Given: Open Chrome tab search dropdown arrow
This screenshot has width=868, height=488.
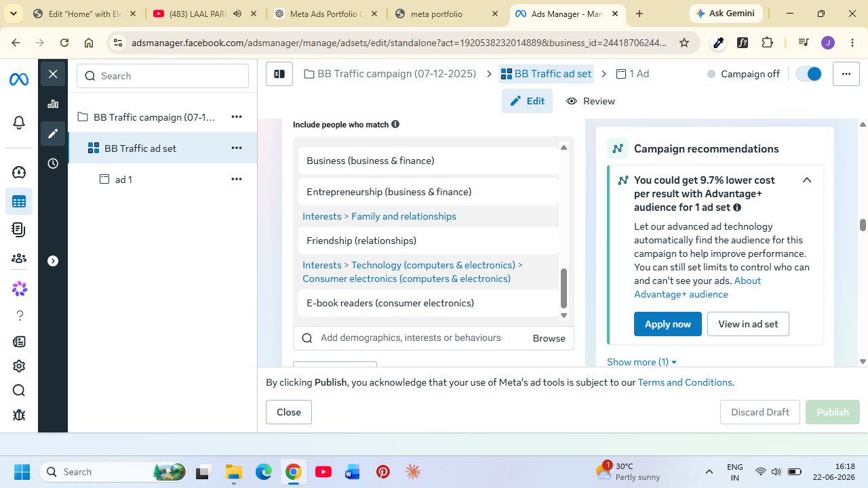Looking at the screenshot, I should pos(14,14).
